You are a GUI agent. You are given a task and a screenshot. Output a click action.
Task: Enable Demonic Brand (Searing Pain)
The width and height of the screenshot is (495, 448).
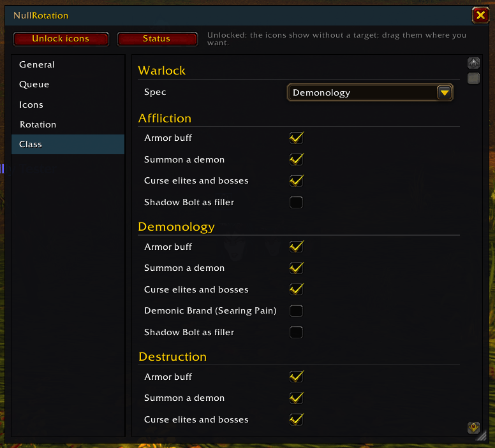point(296,311)
